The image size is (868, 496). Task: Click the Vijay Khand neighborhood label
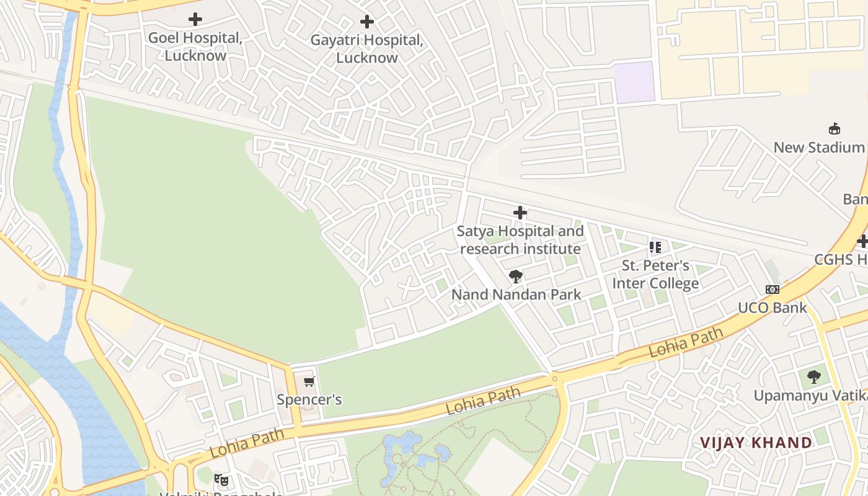pos(756,443)
